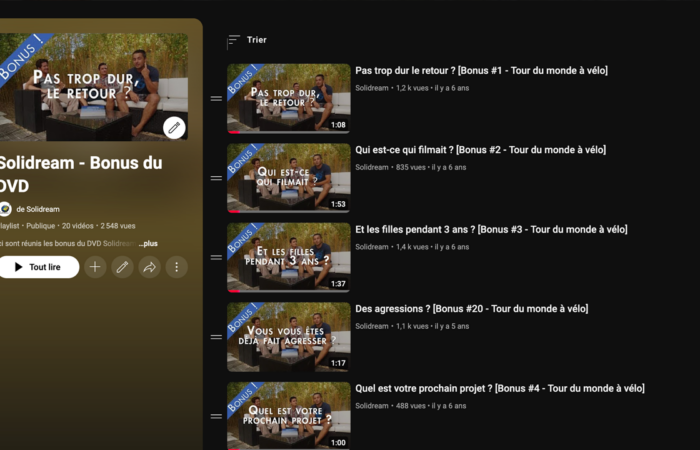Open the three-dot more options menu
This screenshot has height=450, width=700.
(x=176, y=267)
